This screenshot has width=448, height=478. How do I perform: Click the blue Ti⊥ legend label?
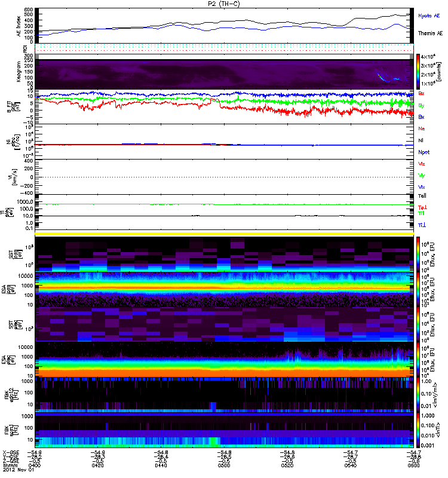point(422,225)
